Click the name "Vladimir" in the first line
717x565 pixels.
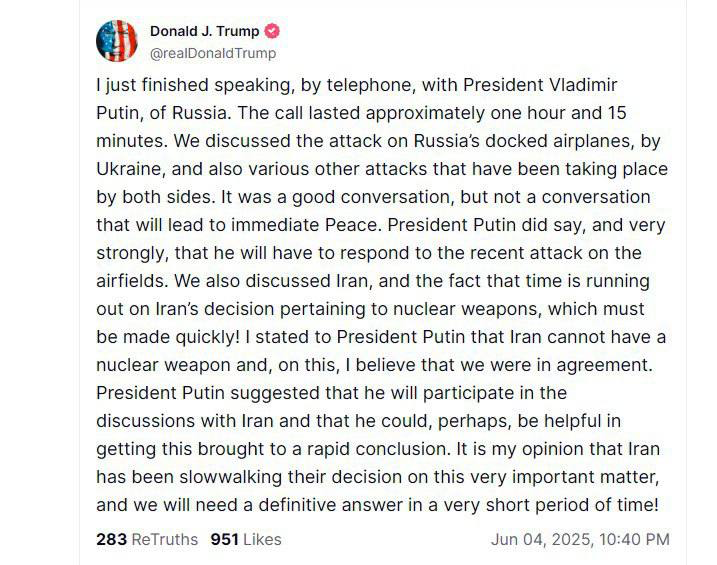pyautogui.click(x=622, y=85)
